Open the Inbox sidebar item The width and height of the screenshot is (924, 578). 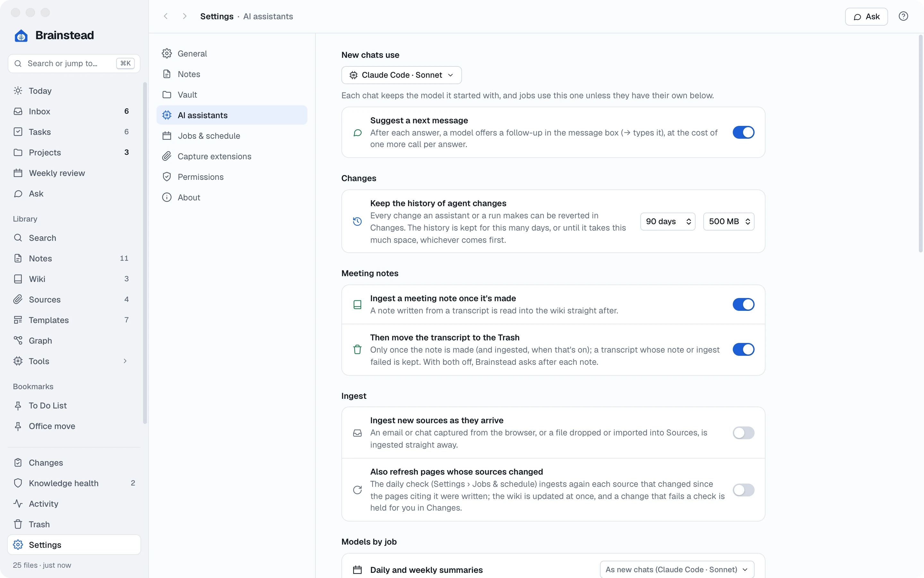click(x=74, y=111)
